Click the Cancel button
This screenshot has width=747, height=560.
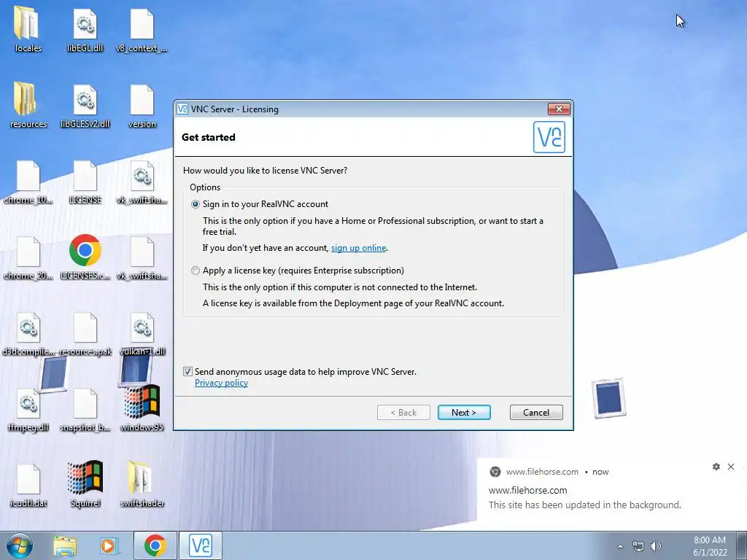click(x=536, y=413)
